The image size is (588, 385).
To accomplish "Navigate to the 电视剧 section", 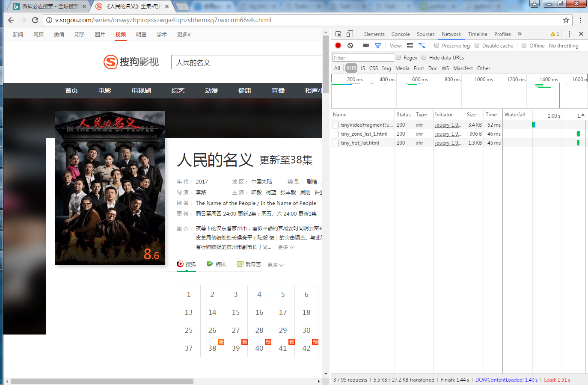I will tap(141, 91).
